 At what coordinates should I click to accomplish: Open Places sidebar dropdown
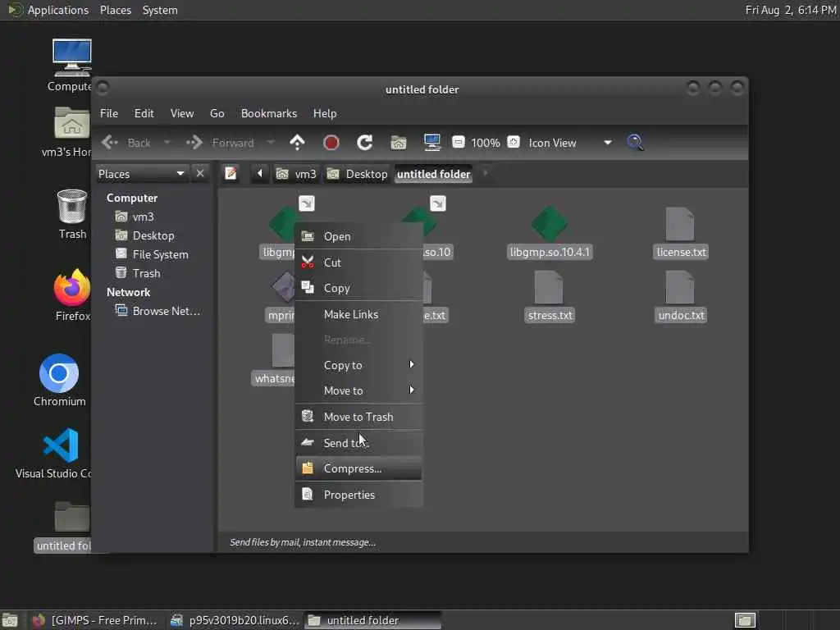click(142, 174)
